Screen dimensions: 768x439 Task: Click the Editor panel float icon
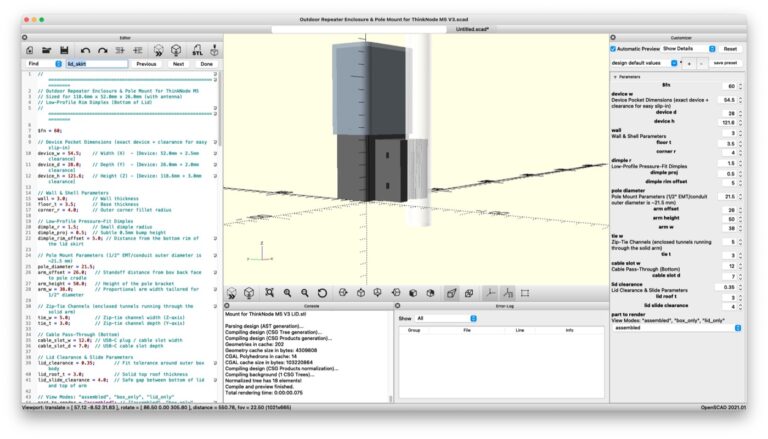point(24,37)
